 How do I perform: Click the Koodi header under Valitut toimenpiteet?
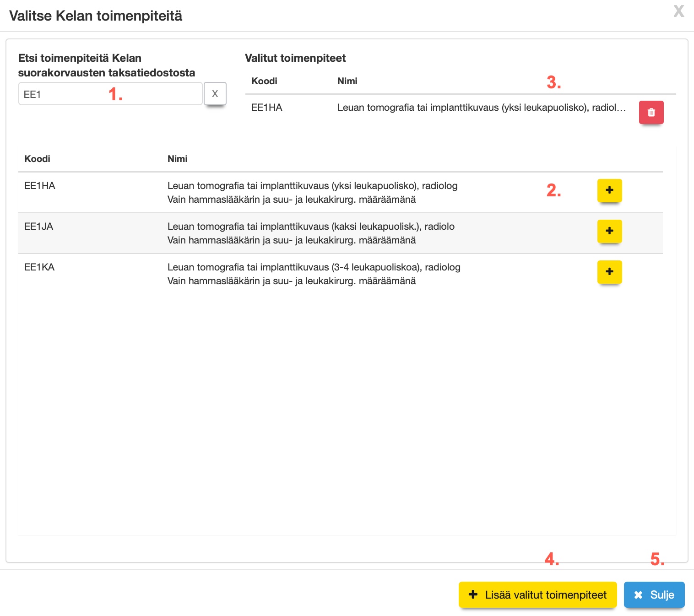pos(264,81)
